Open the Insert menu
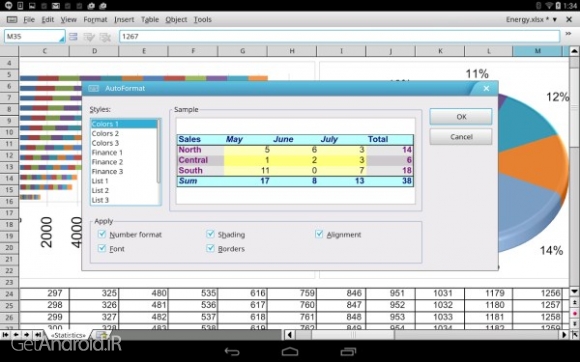This screenshot has width=580, height=362. tap(124, 20)
